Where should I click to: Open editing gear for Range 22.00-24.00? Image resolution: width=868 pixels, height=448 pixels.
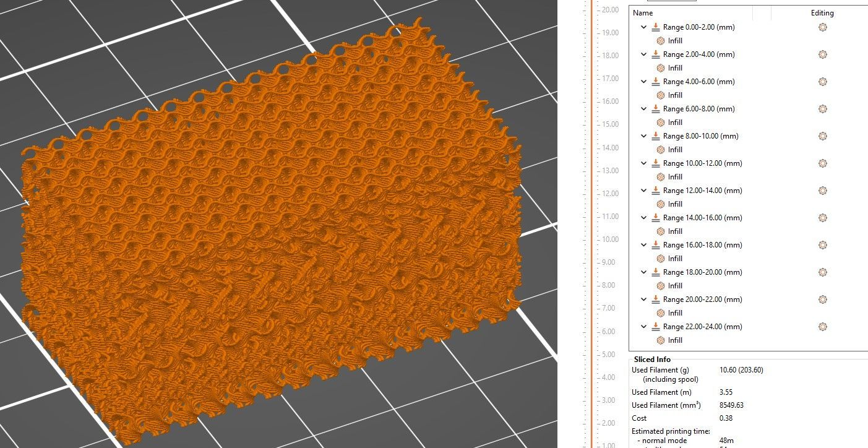[822, 327]
